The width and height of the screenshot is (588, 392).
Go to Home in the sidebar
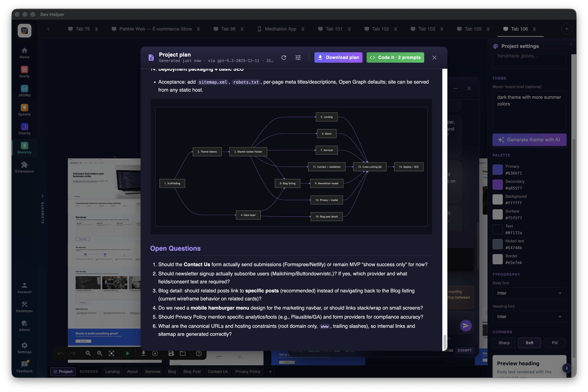24,53
